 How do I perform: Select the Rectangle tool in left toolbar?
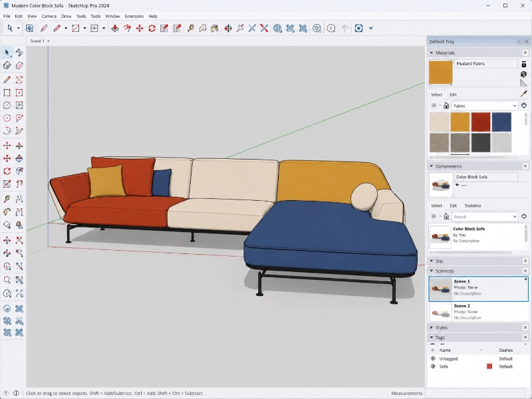pyautogui.click(x=7, y=92)
